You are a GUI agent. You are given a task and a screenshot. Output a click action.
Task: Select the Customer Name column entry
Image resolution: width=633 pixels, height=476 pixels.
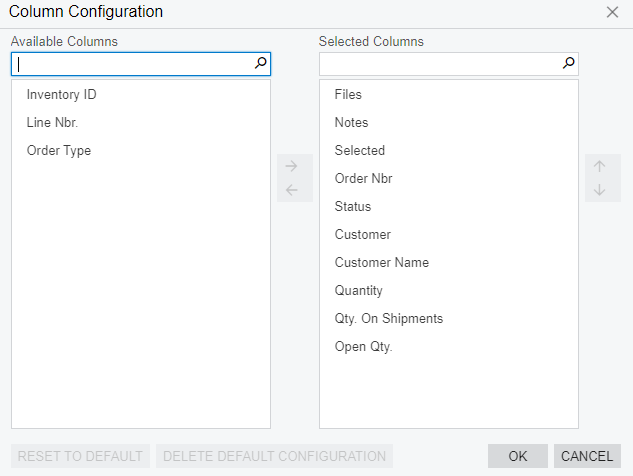(x=449, y=262)
